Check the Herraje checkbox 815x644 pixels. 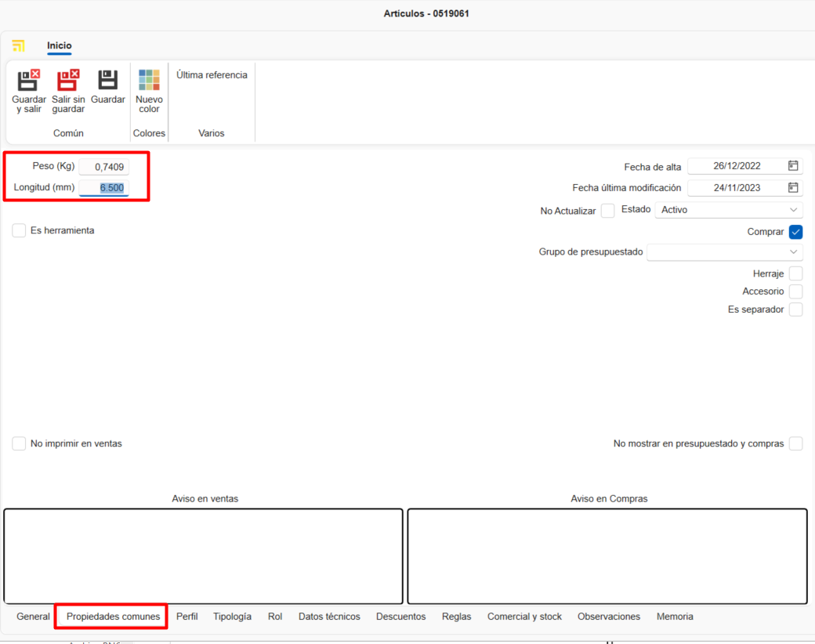[796, 273]
